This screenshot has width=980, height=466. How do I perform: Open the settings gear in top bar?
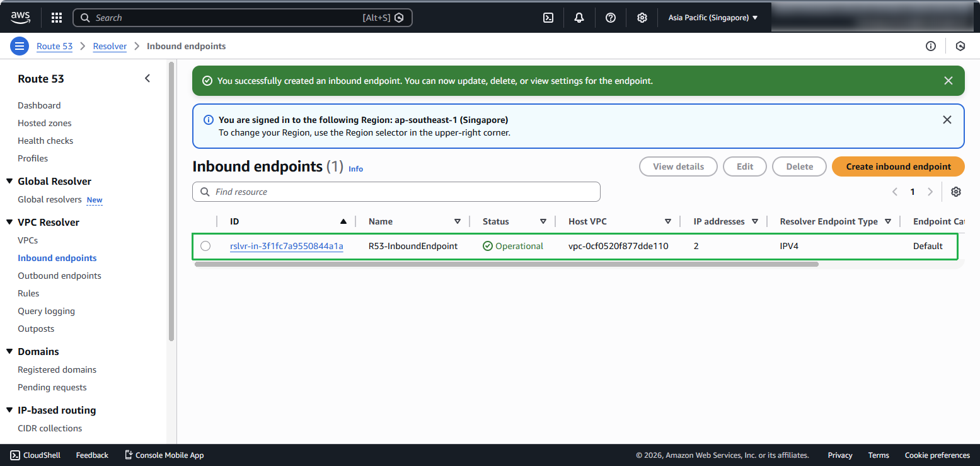[642, 18]
